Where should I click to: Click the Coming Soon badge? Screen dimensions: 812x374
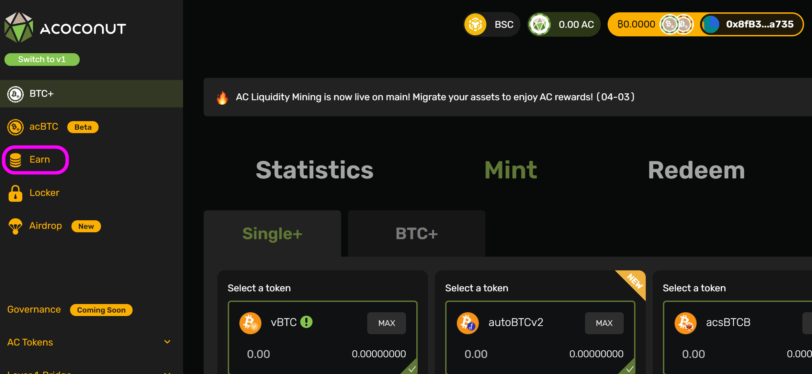(x=102, y=310)
